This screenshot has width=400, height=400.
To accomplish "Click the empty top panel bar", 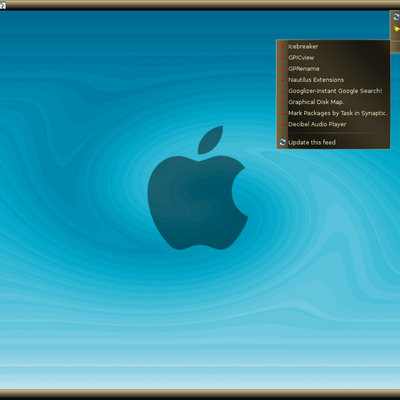I will [x=200, y=5].
